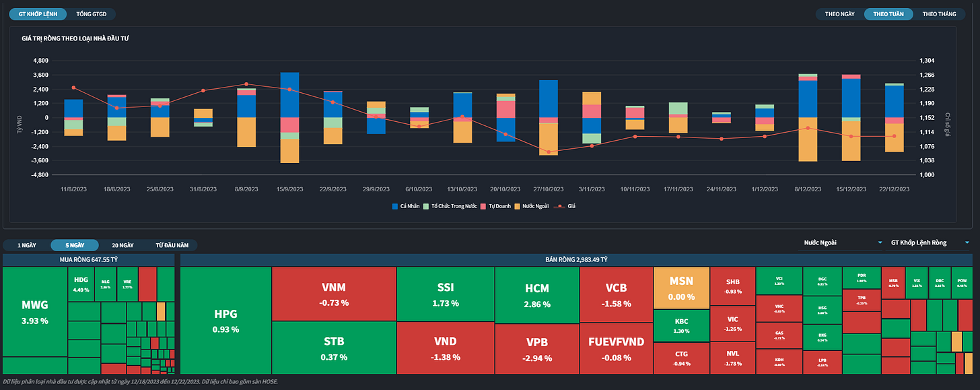Select the THEO THÁNG view
This screenshot has width=980, height=390.
point(939,13)
